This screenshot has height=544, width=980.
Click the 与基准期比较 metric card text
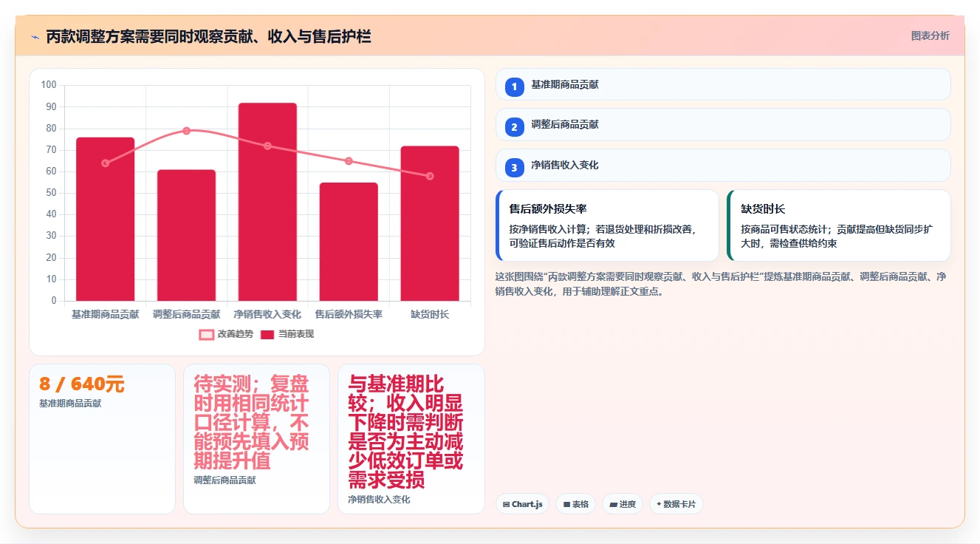click(x=406, y=432)
